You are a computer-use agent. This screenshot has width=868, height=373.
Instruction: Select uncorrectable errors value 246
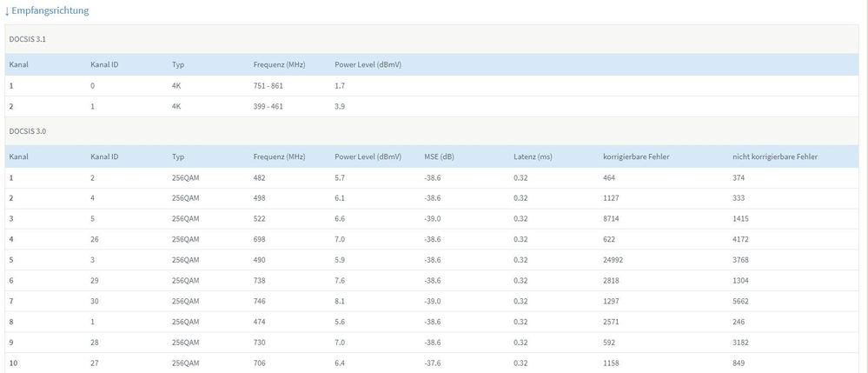coord(739,322)
